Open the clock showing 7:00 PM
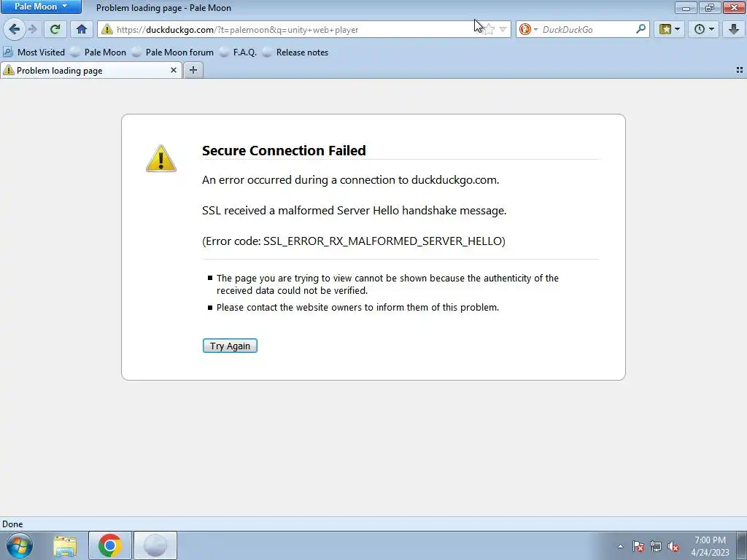This screenshot has width=747, height=560. point(710,546)
